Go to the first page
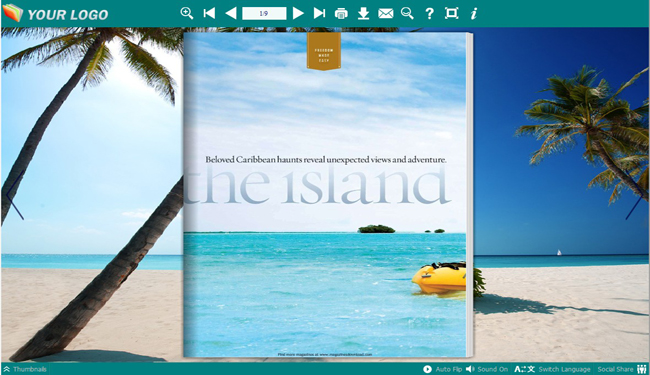 pos(209,13)
